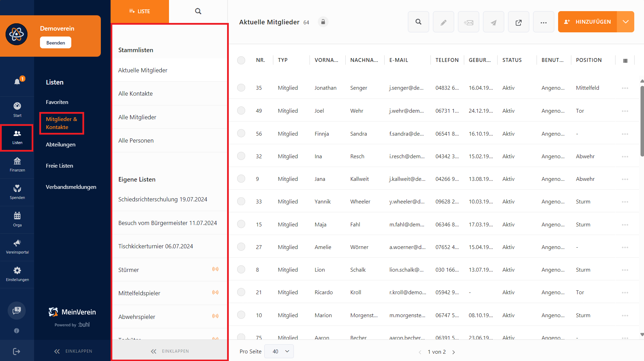The width and height of the screenshot is (644, 361).
Task: Open the Spenden section
Action: 17,192
